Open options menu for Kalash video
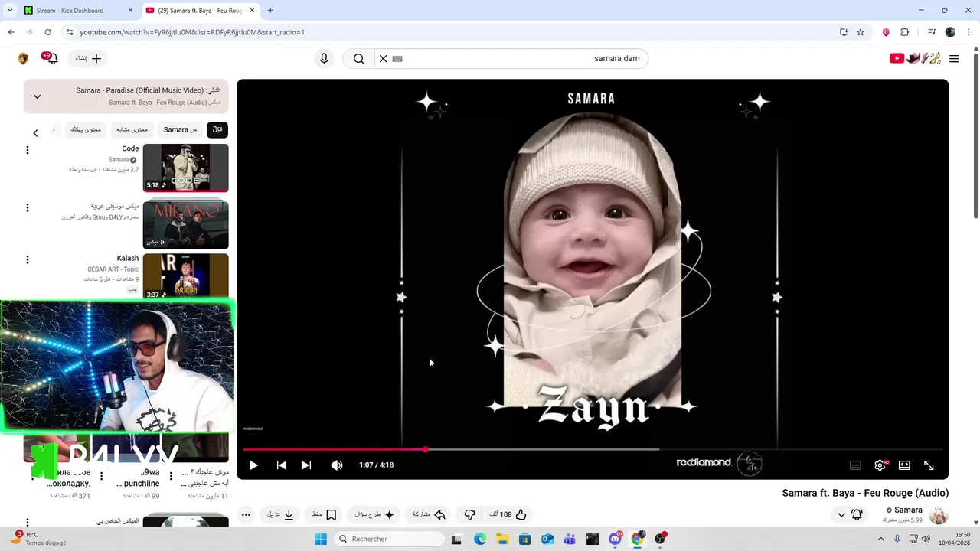The width and height of the screenshot is (980, 551). [x=28, y=260]
